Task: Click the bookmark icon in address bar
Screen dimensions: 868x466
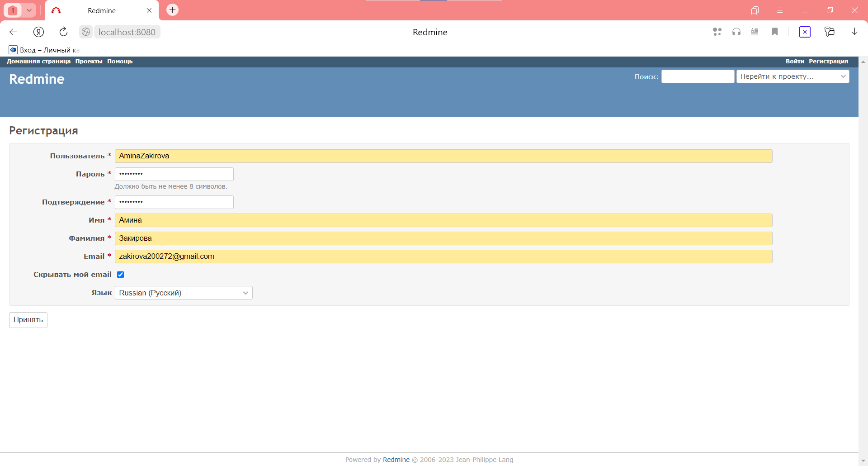Action: coord(775,32)
